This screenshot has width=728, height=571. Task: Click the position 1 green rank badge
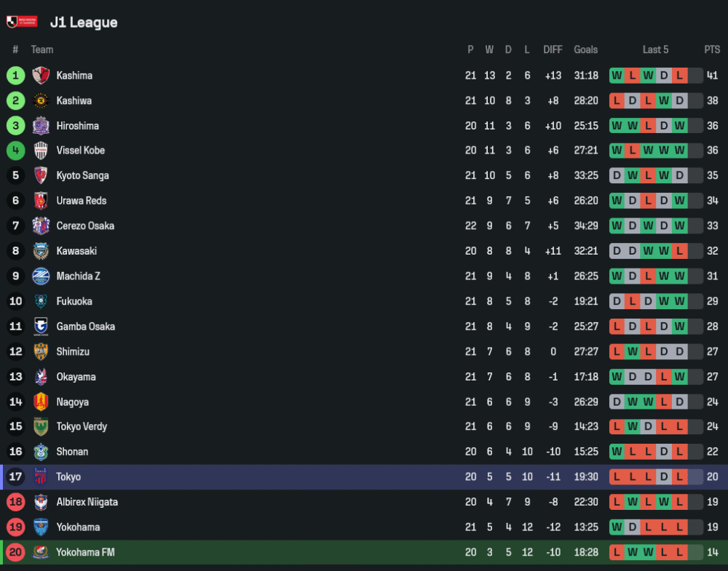(x=15, y=76)
